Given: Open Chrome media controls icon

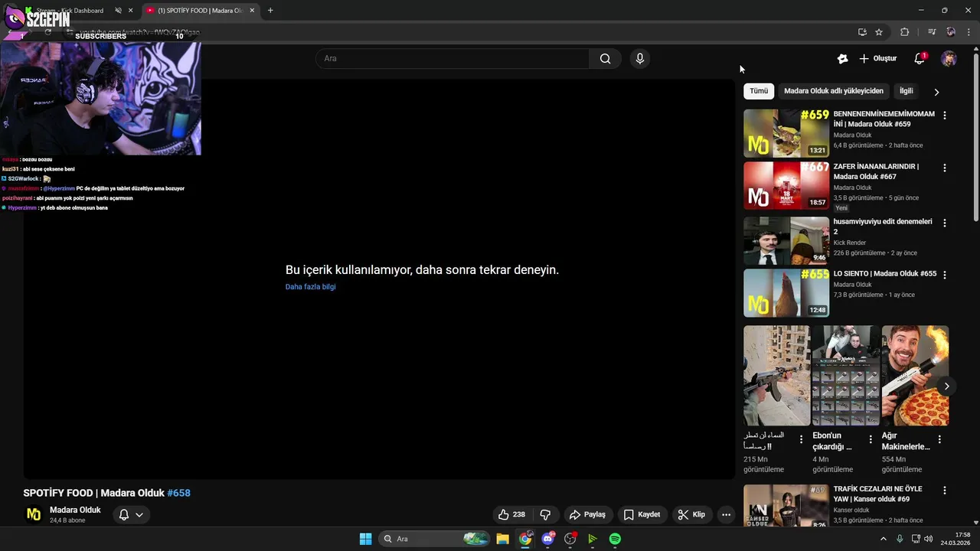Looking at the screenshot, I should [932, 32].
